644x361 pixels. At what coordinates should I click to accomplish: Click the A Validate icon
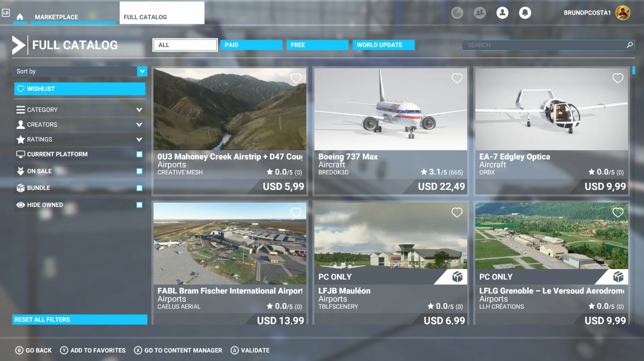tap(234, 350)
